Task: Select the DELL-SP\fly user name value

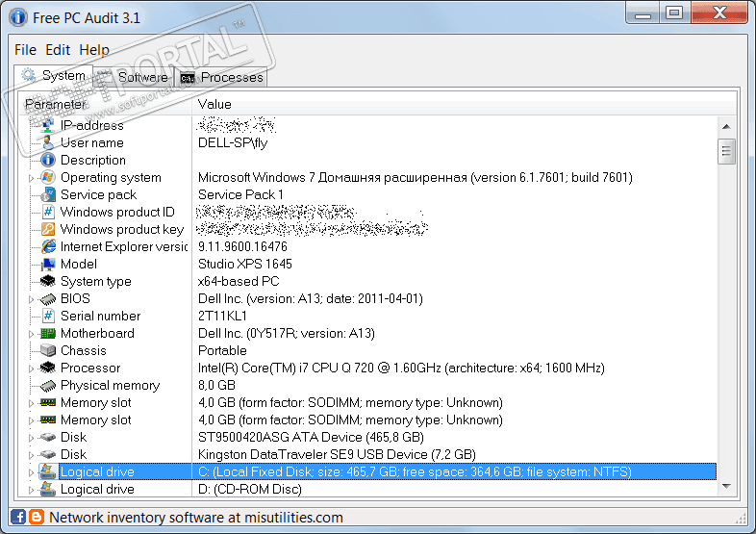Action: (233, 142)
